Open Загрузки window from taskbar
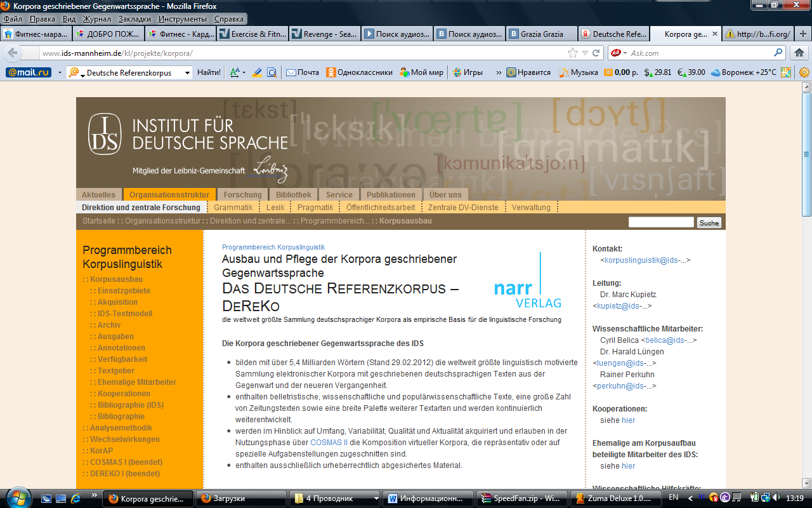The height and width of the screenshot is (508, 812). (242, 498)
